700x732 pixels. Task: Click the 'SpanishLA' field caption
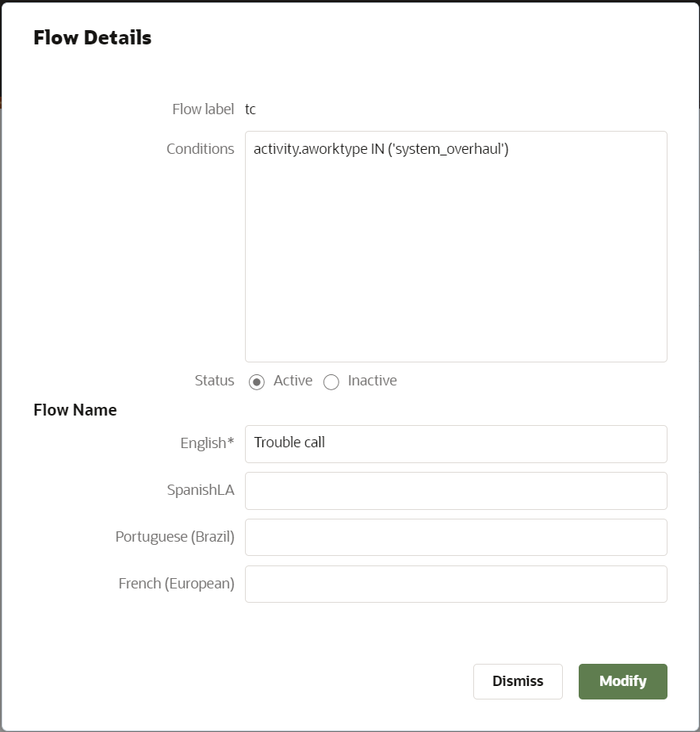point(201,489)
